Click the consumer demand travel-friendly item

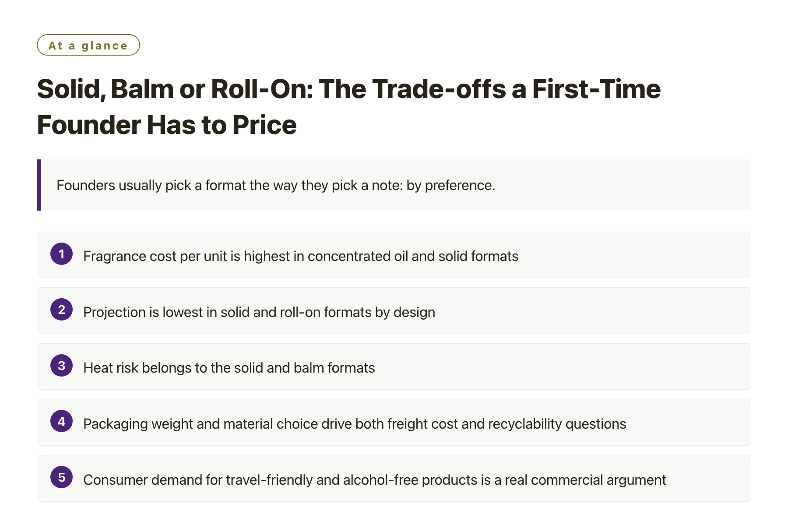click(x=375, y=480)
